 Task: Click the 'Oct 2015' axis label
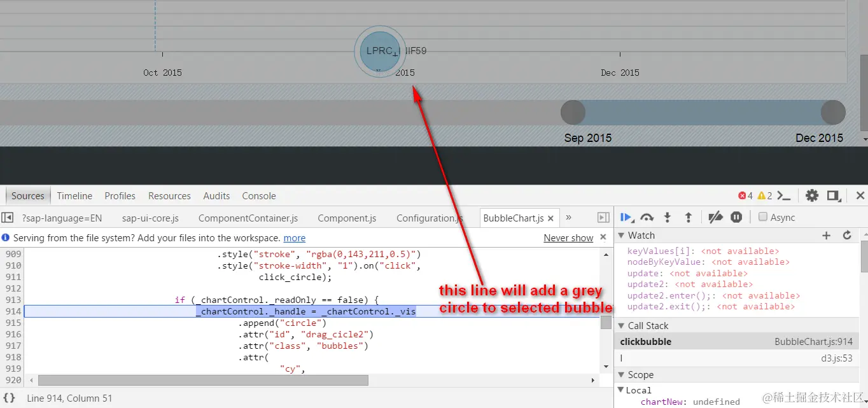coord(162,73)
